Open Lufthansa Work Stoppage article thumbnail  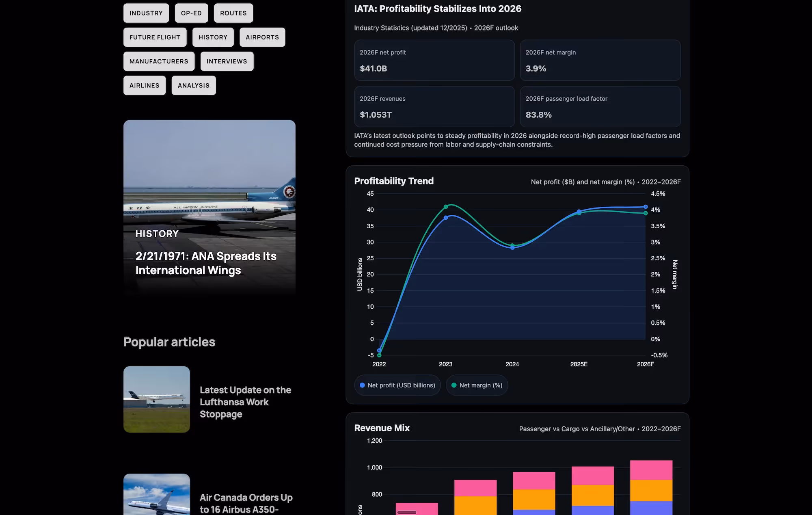point(157,399)
